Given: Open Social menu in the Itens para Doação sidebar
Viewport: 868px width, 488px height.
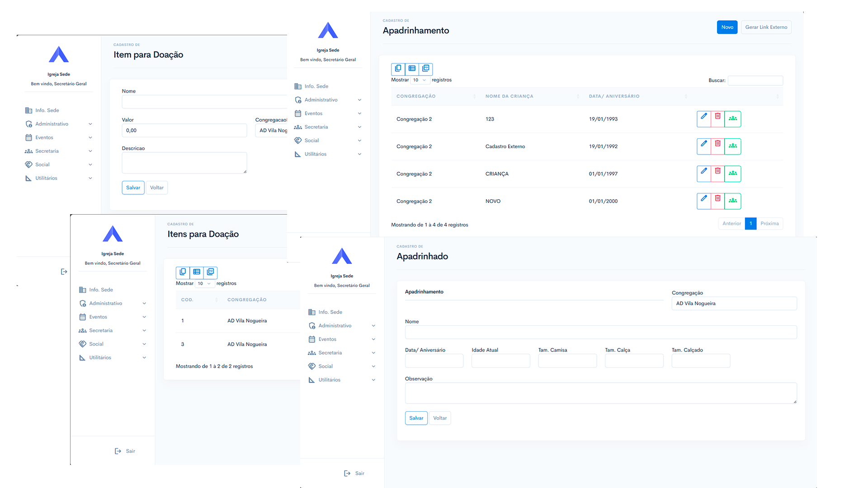Looking at the screenshot, I should 96,344.
